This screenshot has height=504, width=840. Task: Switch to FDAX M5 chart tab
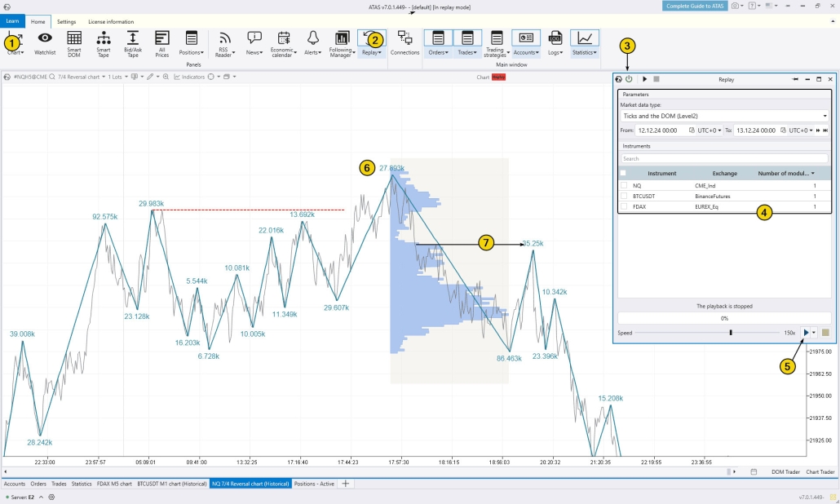click(114, 484)
